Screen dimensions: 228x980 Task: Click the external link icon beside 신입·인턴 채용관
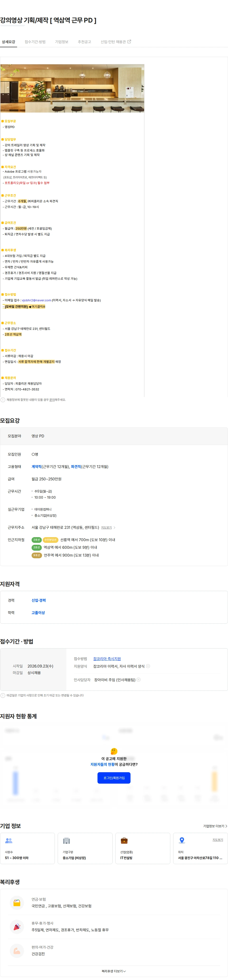point(129,42)
